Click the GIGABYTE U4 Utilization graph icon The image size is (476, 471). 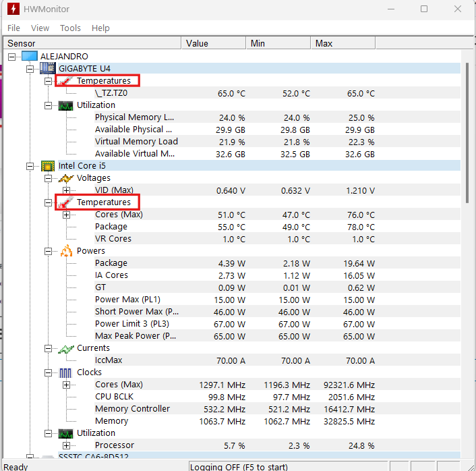click(x=65, y=105)
